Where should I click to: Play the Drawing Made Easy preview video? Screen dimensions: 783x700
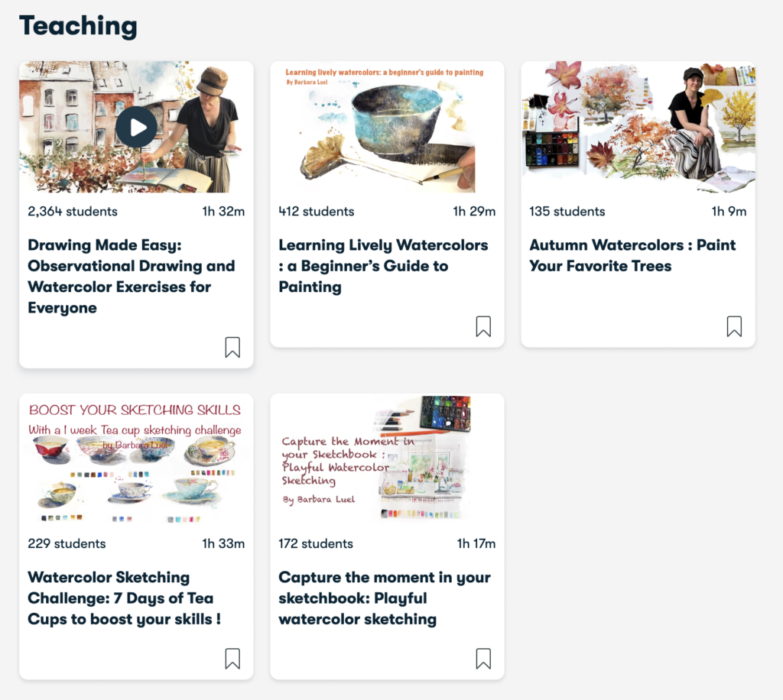pos(136,127)
